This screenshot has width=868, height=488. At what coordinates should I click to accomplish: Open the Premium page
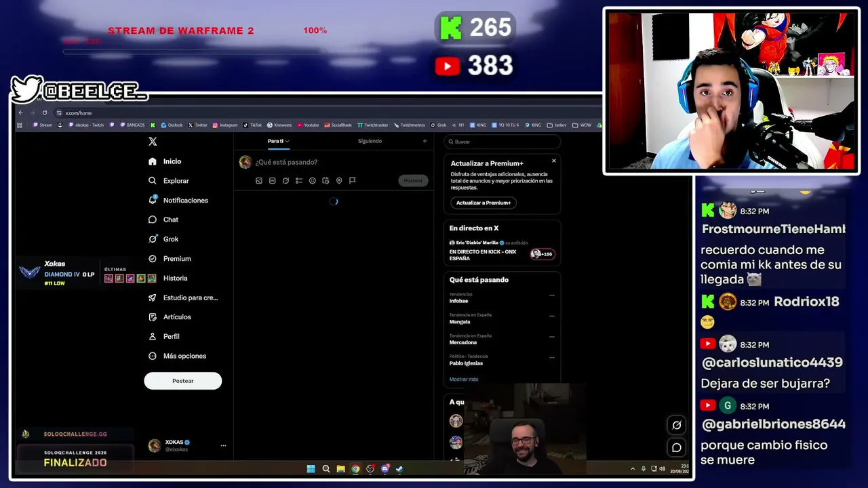coord(170,259)
